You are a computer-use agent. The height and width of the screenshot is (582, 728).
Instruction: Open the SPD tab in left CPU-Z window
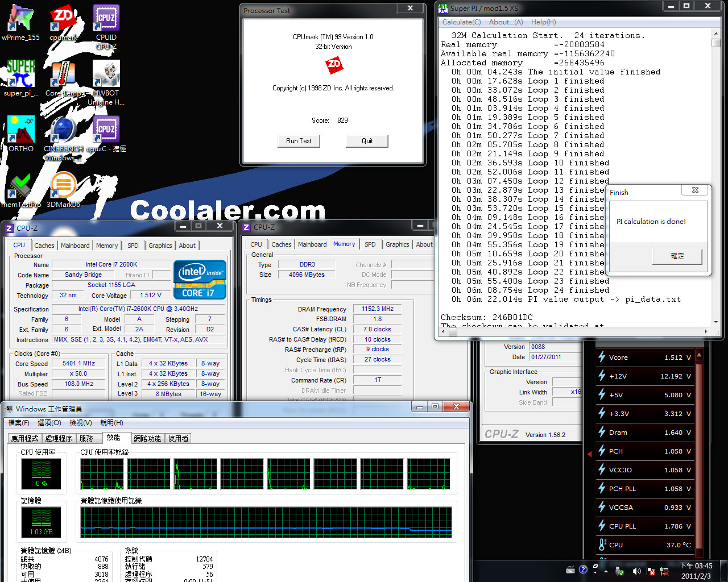133,246
